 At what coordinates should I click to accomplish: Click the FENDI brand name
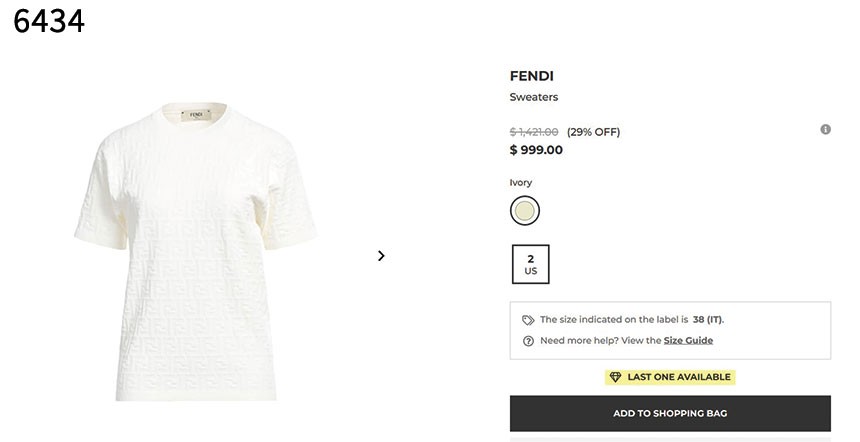pos(531,76)
